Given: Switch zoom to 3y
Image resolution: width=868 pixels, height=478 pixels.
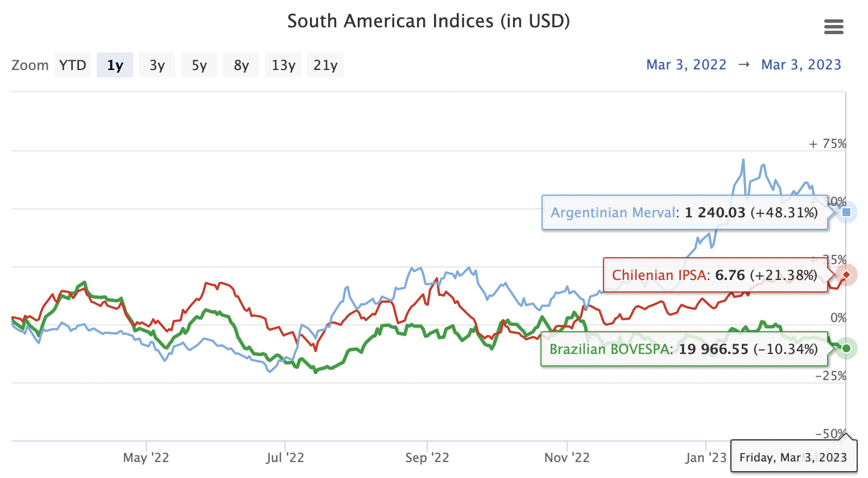Looking at the screenshot, I should 157,65.
